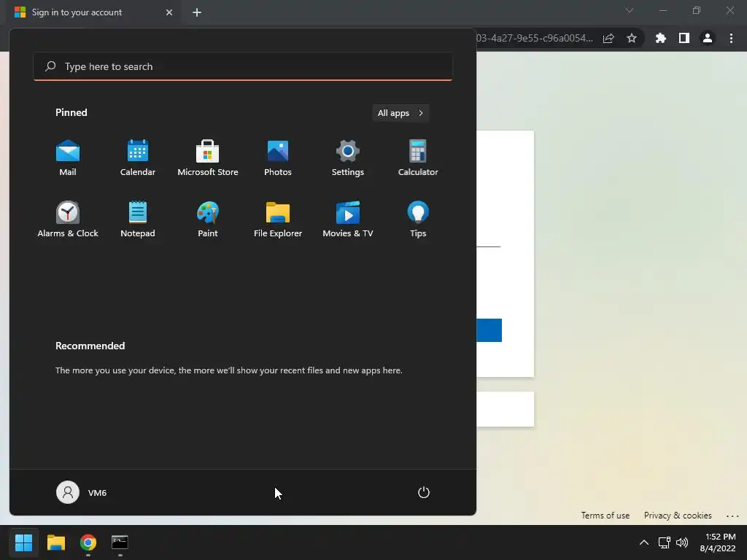Open Alarms & Clock
The width and height of the screenshot is (747, 560).
click(x=68, y=219)
